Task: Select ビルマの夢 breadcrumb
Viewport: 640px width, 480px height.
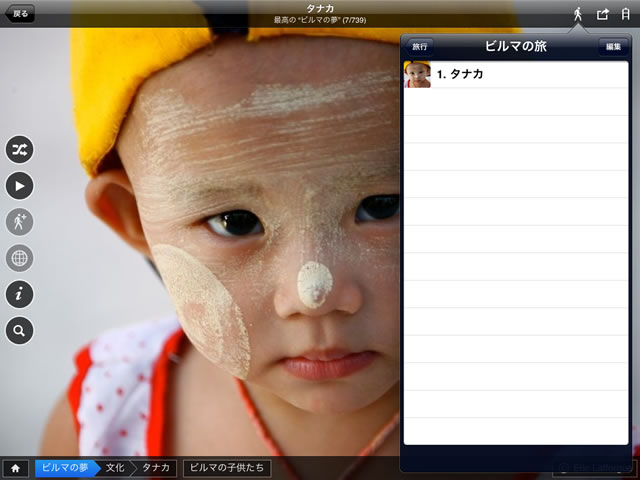Action: 65,468
